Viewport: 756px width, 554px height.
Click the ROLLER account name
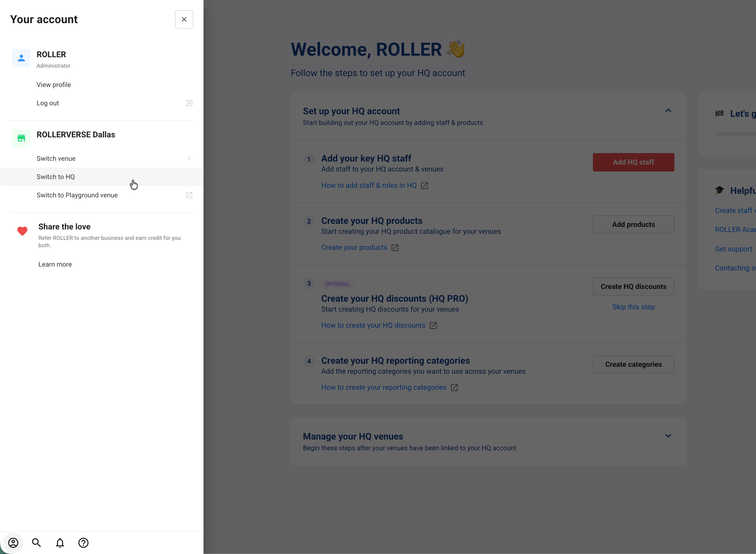(x=51, y=55)
